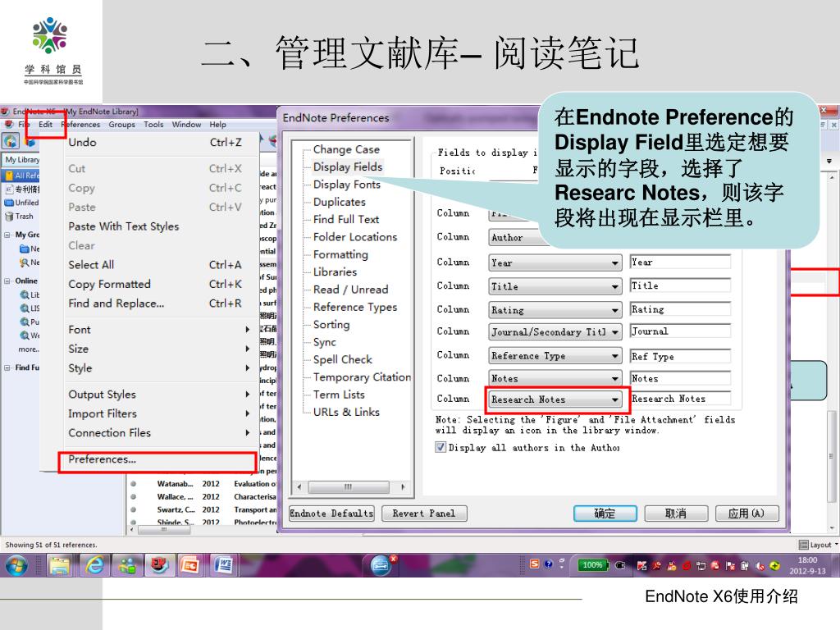Click the smart group icon under My Groups
The image size is (840, 630).
pyautogui.click(x=24, y=262)
